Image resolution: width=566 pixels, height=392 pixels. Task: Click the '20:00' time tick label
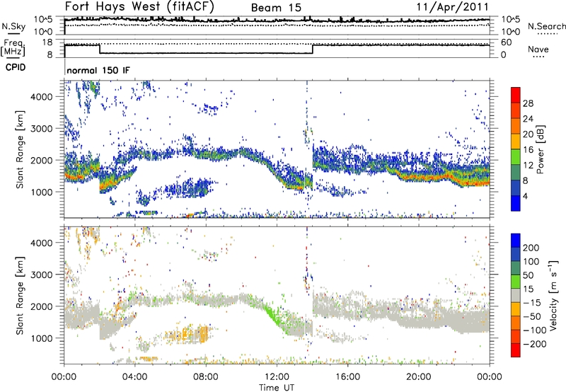[x=419, y=377]
